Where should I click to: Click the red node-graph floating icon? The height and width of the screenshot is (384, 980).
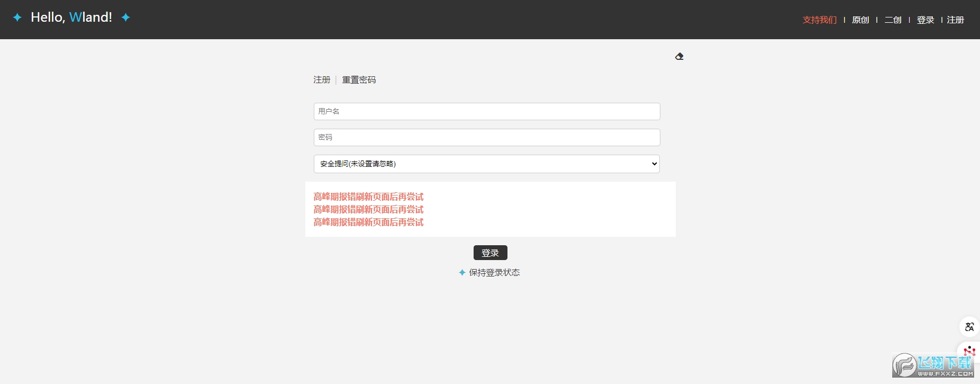coord(969,351)
